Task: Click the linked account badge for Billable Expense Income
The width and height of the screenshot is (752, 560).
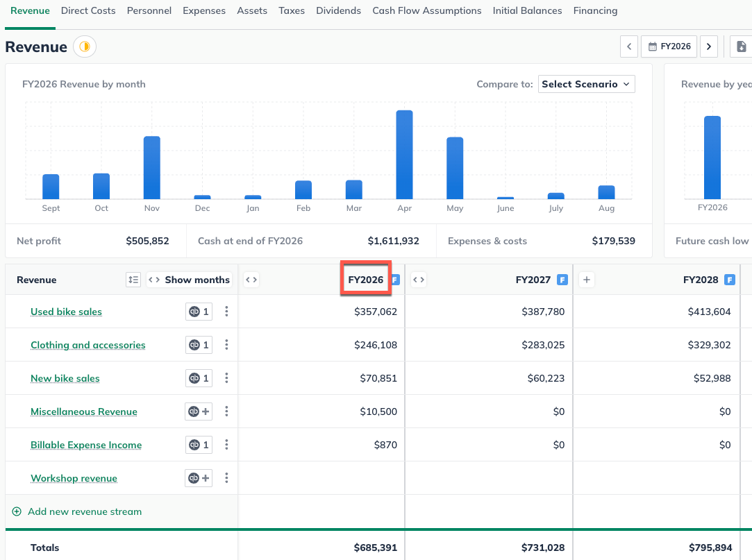Action: (x=199, y=445)
